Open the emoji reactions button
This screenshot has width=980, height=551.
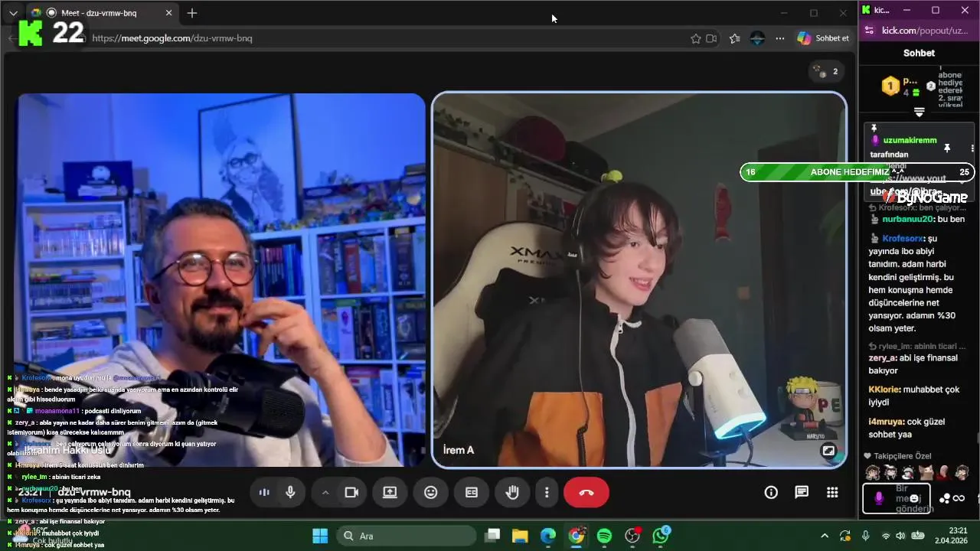click(431, 492)
